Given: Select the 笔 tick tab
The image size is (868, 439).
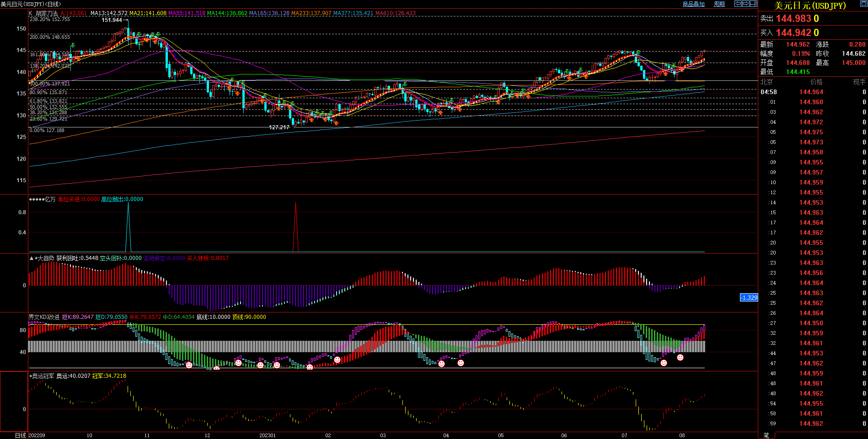Looking at the screenshot, I should click(x=766, y=435).
